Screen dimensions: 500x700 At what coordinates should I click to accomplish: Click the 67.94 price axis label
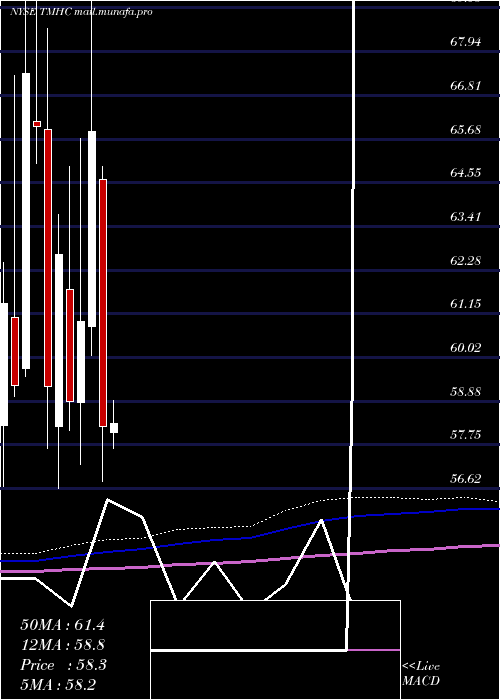coord(466,42)
